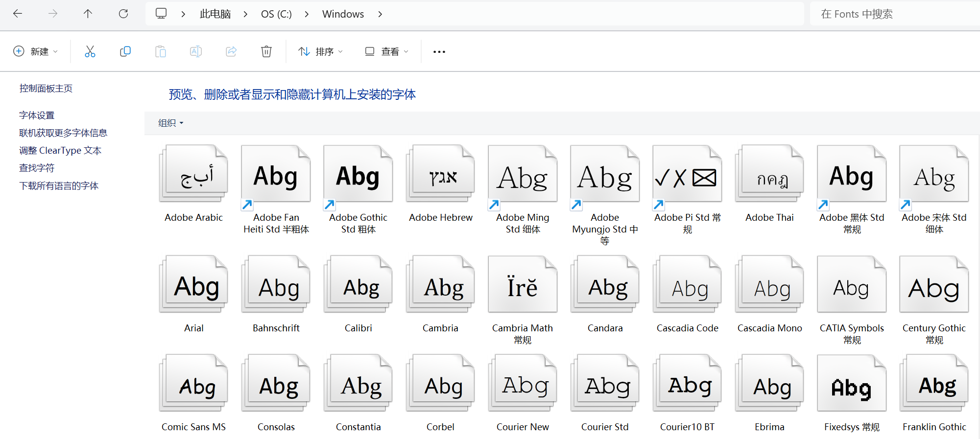Go forward with the right arrow button
Viewport: 980px width, 439px height.
point(53,14)
